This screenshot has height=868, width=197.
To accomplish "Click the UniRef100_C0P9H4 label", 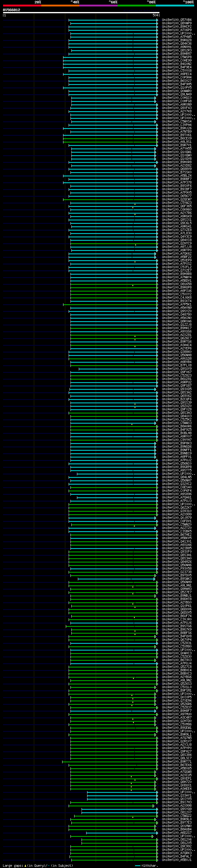I will pyautogui.click(x=177, y=78).
